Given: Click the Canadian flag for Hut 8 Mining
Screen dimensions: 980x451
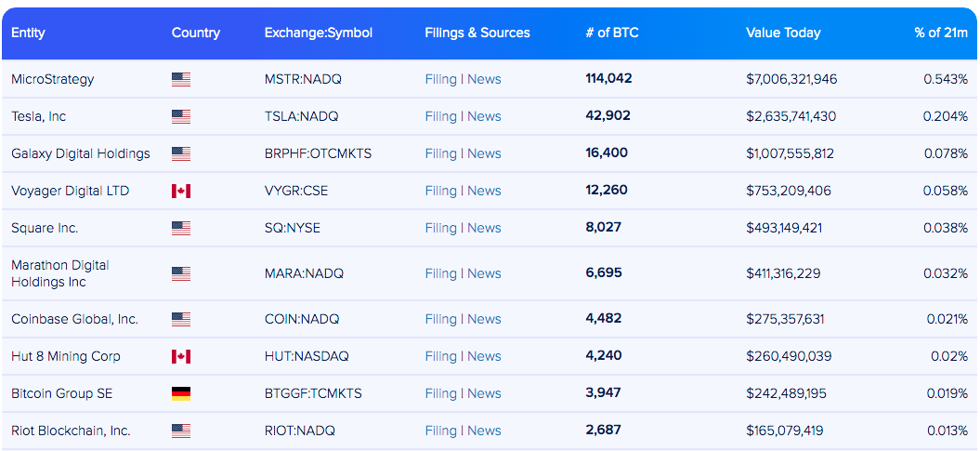Looking at the screenshot, I should [x=180, y=356].
